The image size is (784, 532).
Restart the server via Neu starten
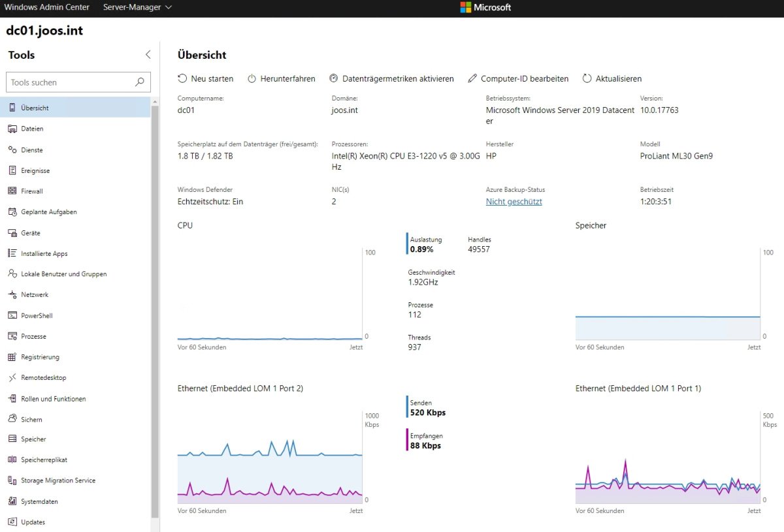(x=206, y=78)
